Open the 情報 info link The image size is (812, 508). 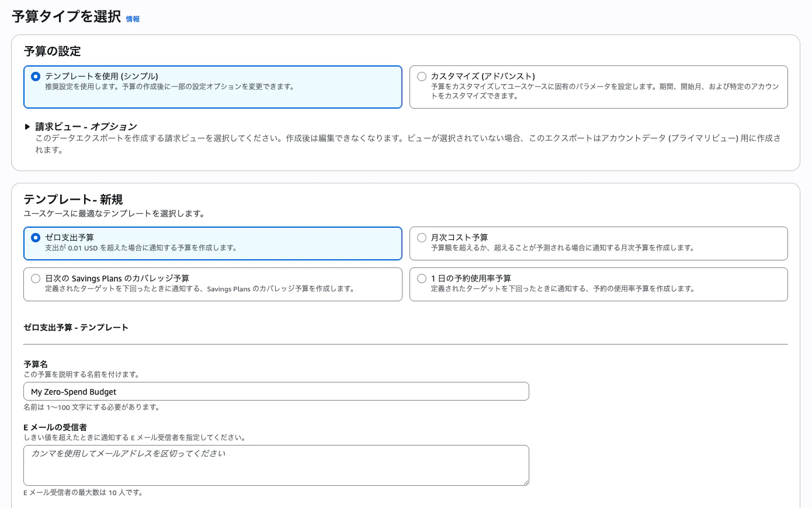coord(131,19)
